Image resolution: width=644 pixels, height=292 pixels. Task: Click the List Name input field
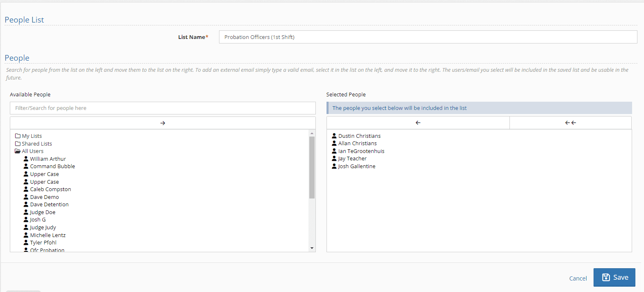[x=428, y=37]
